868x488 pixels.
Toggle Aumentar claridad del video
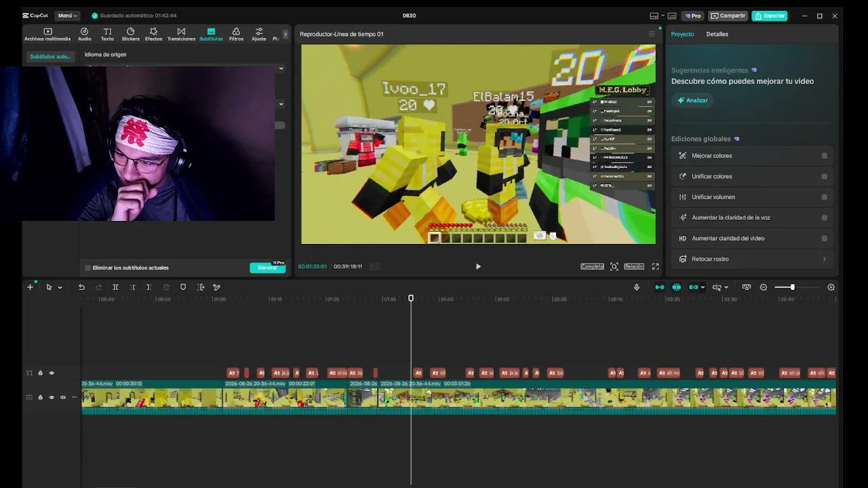824,239
